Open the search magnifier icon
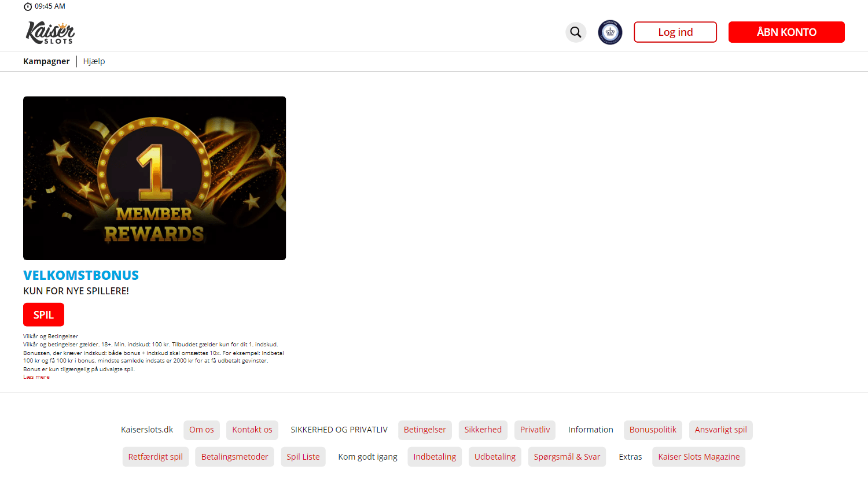 click(x=576, y=32)
